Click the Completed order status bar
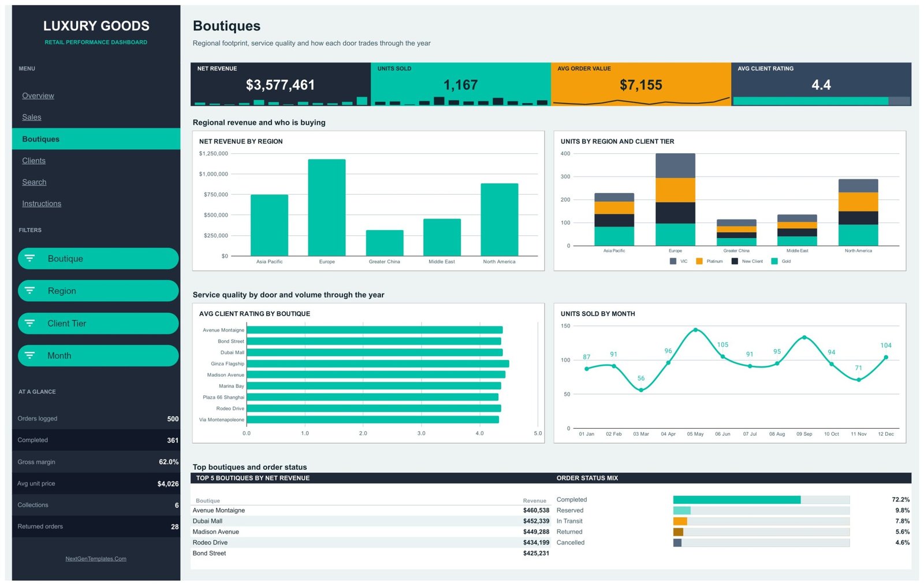The image size is (924, 586). [x=736, y=499]
